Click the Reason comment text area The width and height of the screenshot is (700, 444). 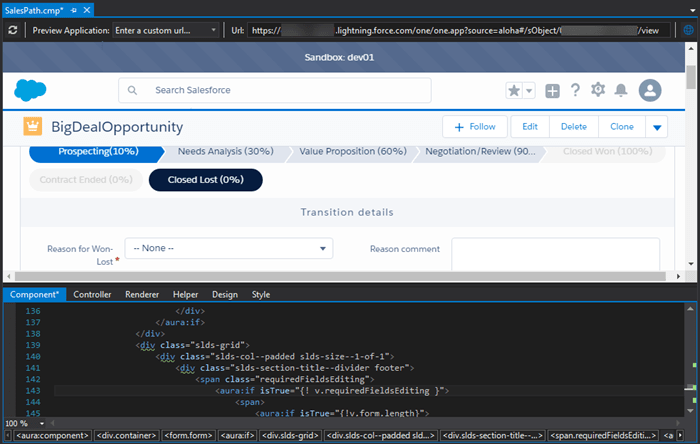tap(555, 254)
